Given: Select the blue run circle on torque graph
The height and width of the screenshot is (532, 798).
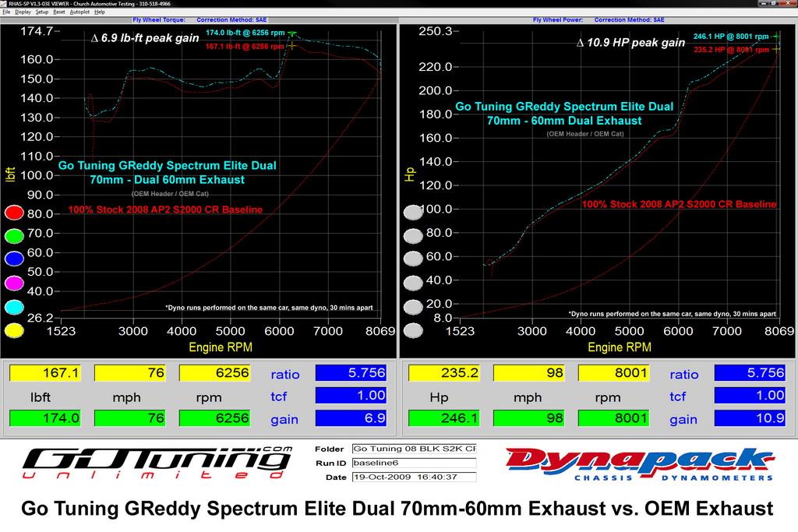Looking at the screenshot, I should pos(13,259).
